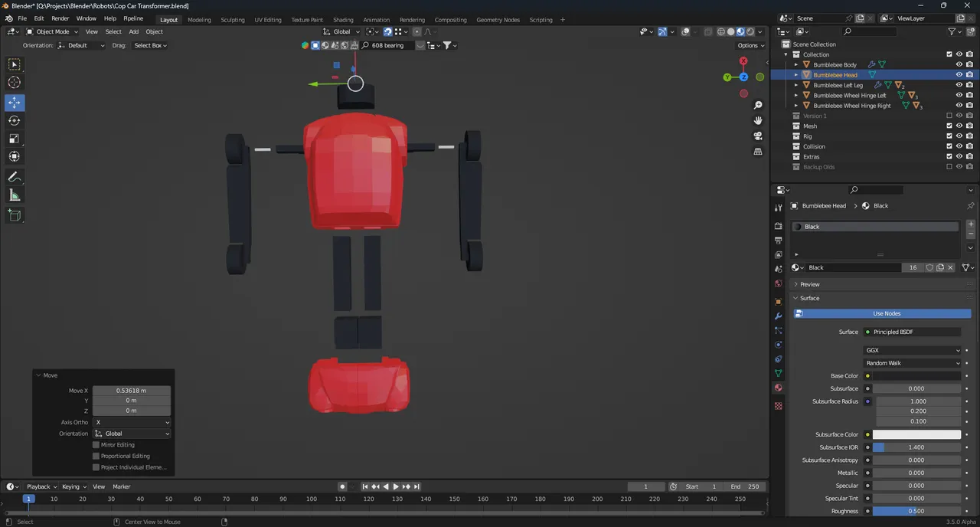Screen dimensions: 980x527
Task: Select the Select Box tool in toolbar
Action: point(15,64)
